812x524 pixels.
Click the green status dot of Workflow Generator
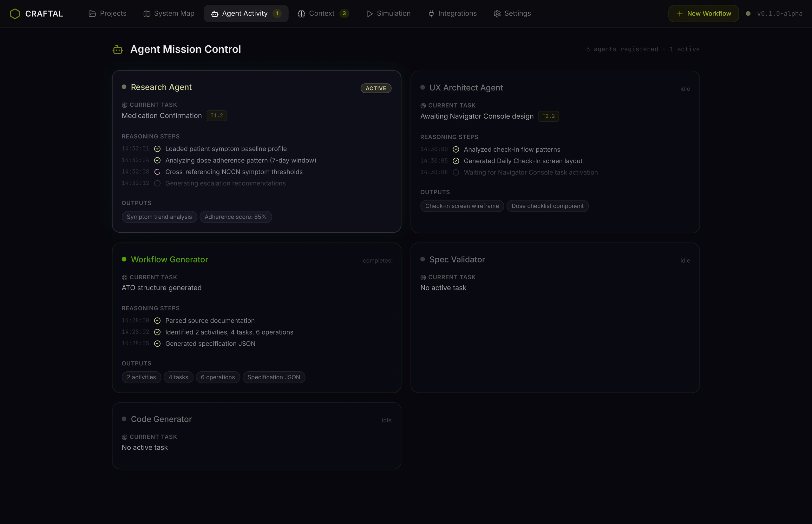124,259
